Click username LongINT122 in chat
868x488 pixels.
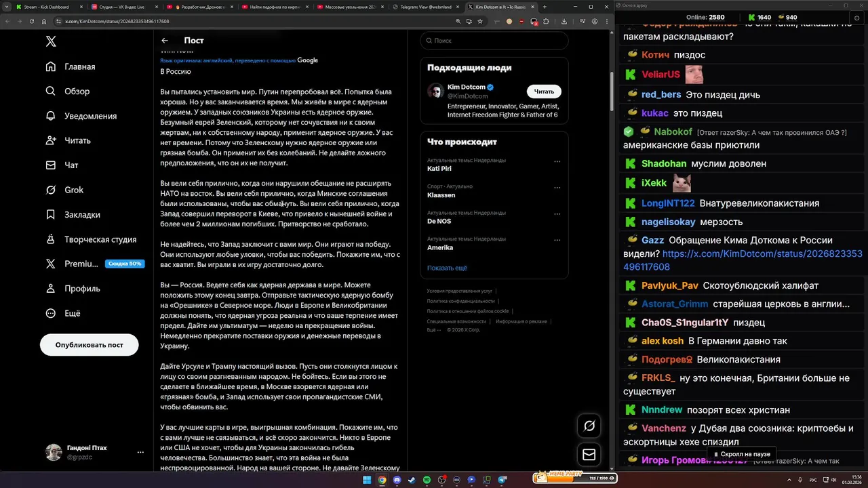668,203
